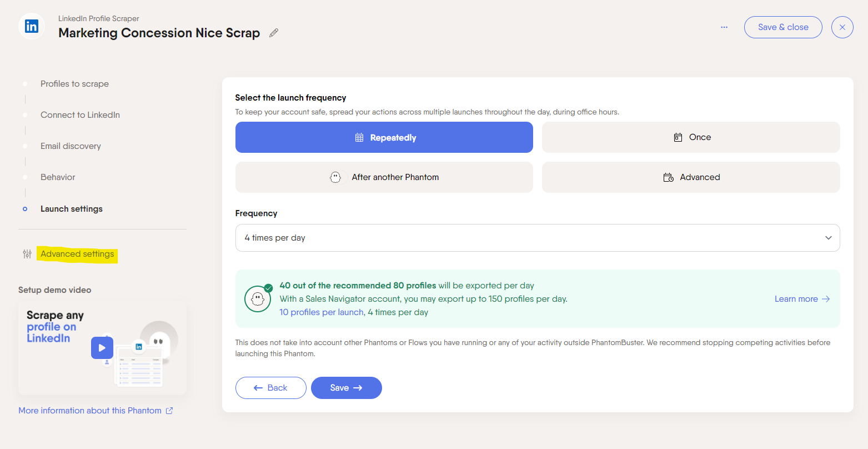This screenshot has width=868, height=449.
Task: Click the Frequency dropdown chevron arrow
Action: coord(829,238)
